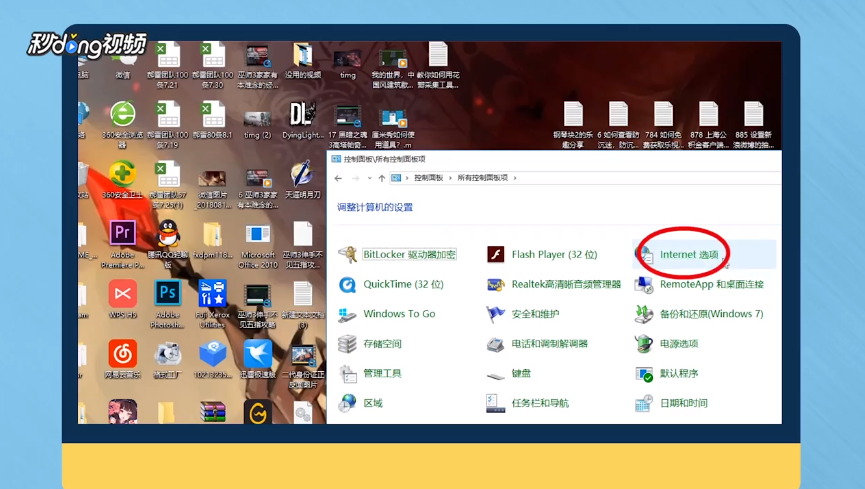Expand the chevron after 所有控制面板项
The width and height of the screenshot is (865, 489).
[515, 178]
